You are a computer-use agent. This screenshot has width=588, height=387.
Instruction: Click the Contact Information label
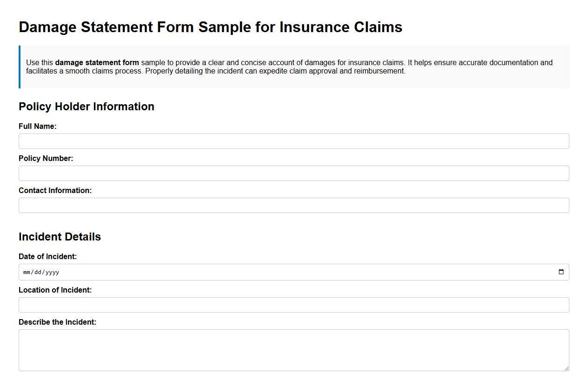tap(55, 190)
